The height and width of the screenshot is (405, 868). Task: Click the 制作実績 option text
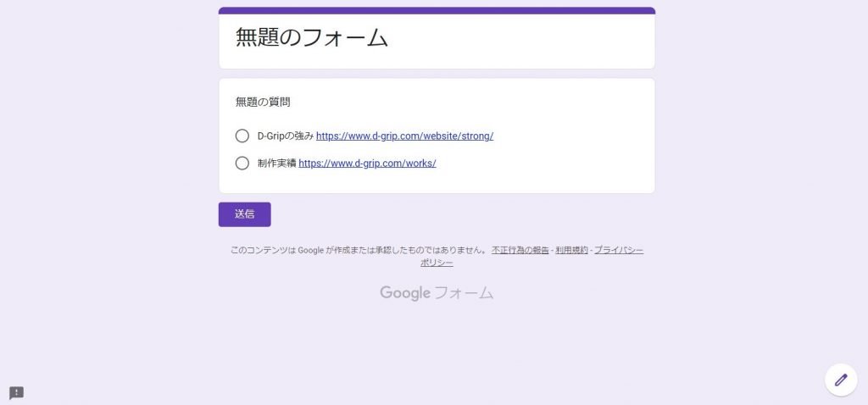pyautogui.click(x=277, y=164)
